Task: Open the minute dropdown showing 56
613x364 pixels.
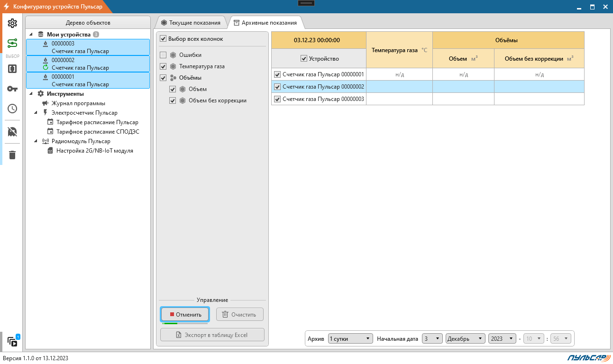Action: click(561, 339)
